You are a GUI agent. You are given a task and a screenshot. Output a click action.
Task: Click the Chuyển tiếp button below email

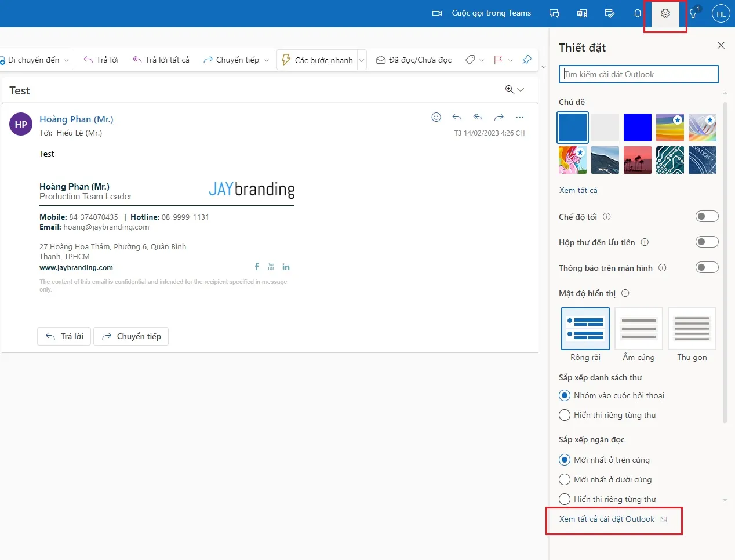pyautogui.click(x=131, y=336)
